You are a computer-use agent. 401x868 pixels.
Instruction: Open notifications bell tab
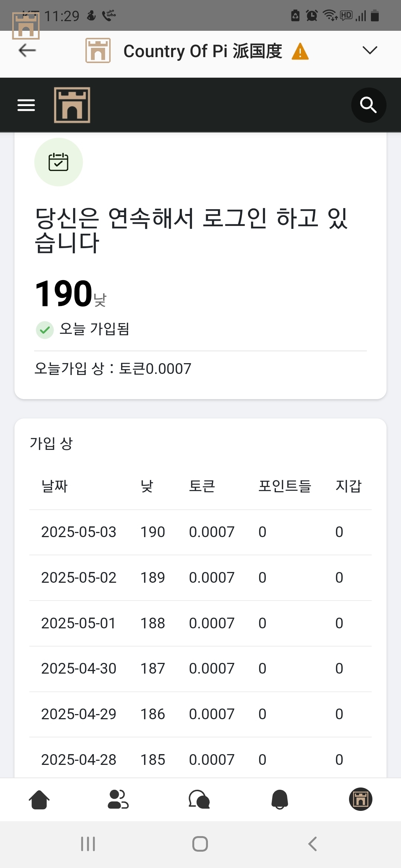(280, 799)
